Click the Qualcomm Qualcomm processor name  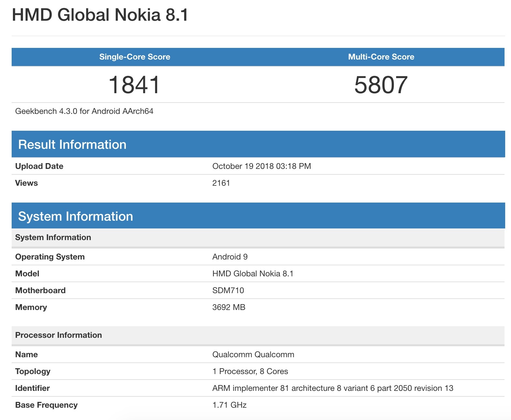click(x=253, y=355)
